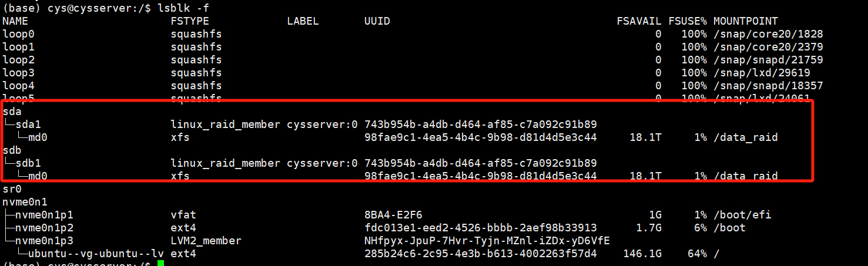Select the LVM2_member filesystem type
868x266 pixels.
point(206,241)
